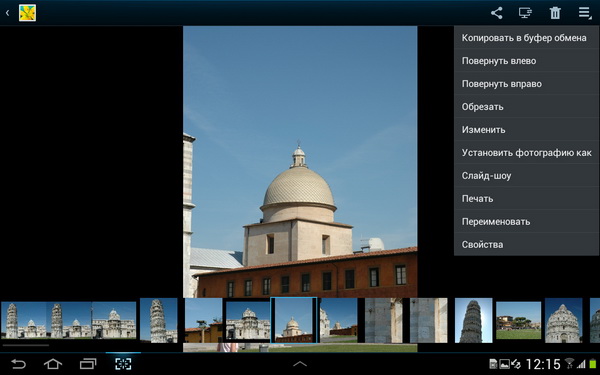This screenshot has height=375, width=600.
Task: Tap the screenshot capture icon in the navigation bar
Action: (123, 364)
